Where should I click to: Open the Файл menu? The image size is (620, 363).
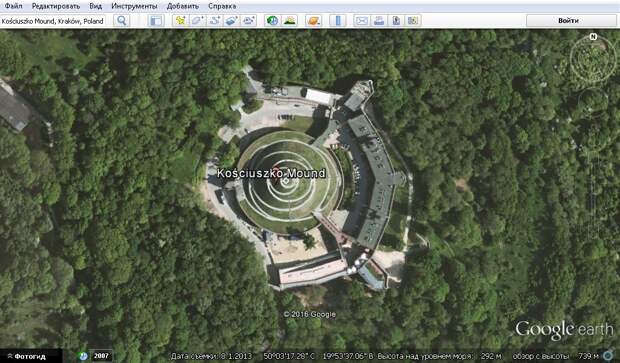coord(13,6)
